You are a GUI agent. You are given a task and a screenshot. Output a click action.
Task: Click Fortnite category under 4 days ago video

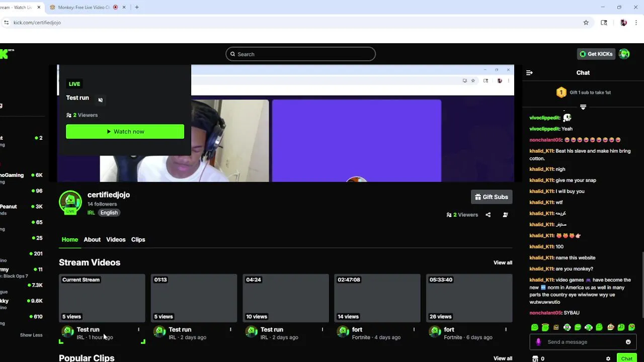pos(361,337)
